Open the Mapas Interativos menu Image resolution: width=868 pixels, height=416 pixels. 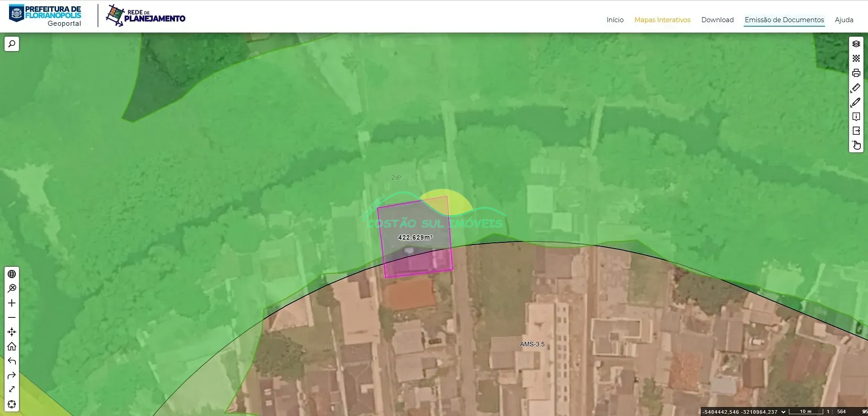[662, 20]
